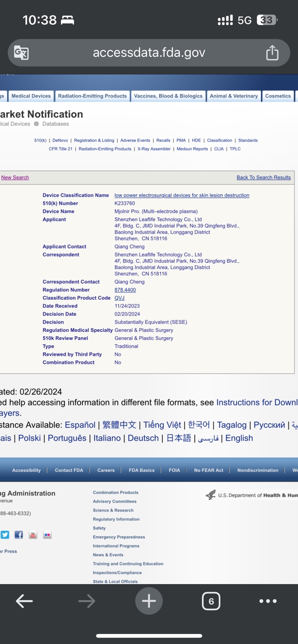Tap the share icon in address bar
The width and height of the screenshot is (298, 644).
[x=272, y=52]
